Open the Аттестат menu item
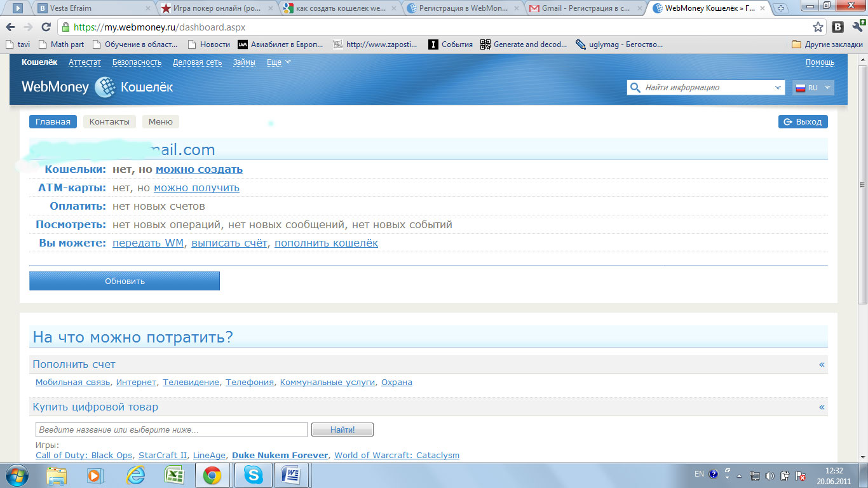Image resolution: width=868 pixels, height=488 pixels. pos(85,62)
